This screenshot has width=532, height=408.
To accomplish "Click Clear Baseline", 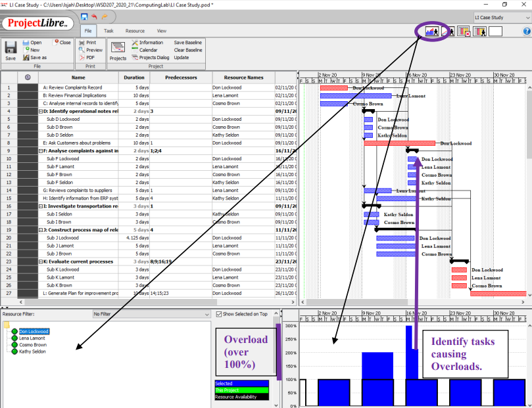I will (x=188, y=50).
